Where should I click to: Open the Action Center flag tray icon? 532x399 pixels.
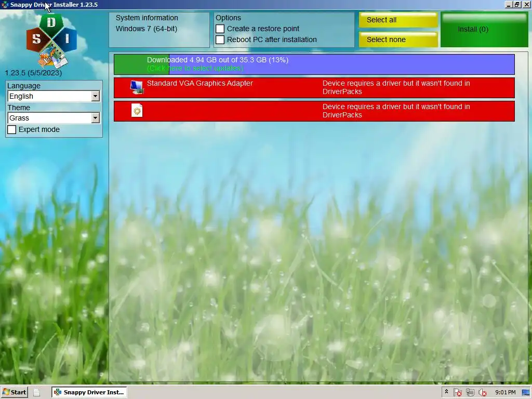457,392
